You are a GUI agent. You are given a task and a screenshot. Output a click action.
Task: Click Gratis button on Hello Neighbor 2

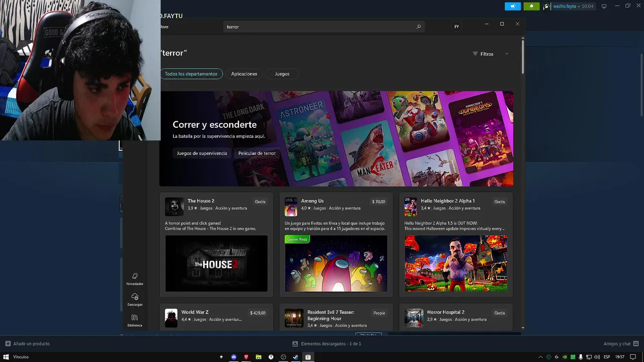(500, 202)
